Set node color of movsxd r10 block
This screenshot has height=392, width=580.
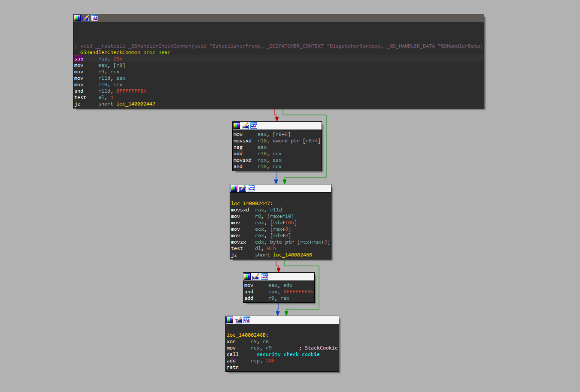coord(237,126)
